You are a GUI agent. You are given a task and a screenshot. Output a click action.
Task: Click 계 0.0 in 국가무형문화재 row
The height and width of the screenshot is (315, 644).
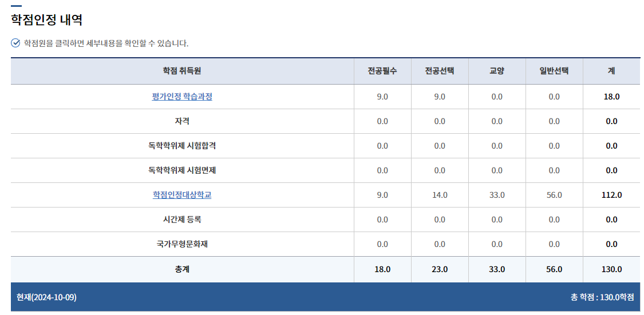[x=611, y=245]
